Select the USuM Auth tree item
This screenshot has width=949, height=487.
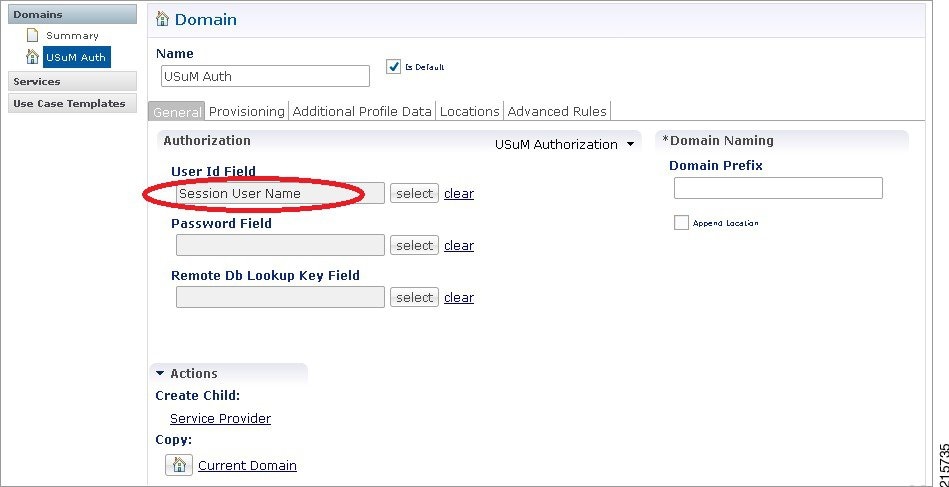pyautogui.click(x=76, y=57)
